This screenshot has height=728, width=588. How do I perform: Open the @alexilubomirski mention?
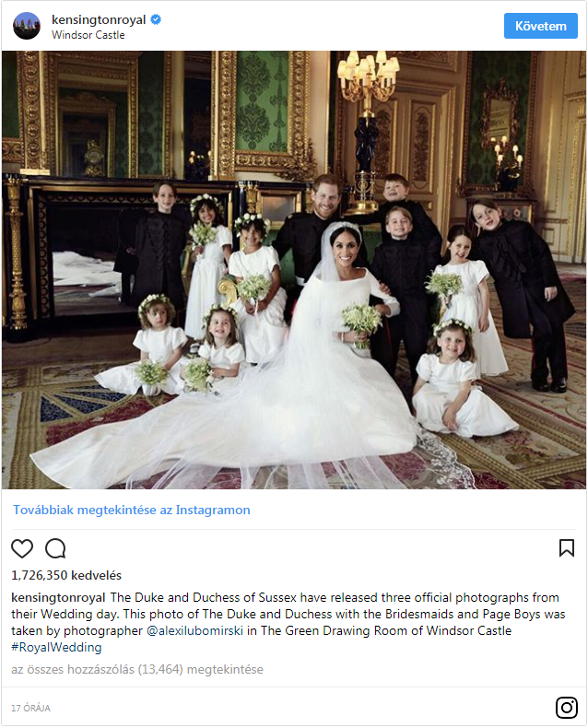click(x=195, y=630)
